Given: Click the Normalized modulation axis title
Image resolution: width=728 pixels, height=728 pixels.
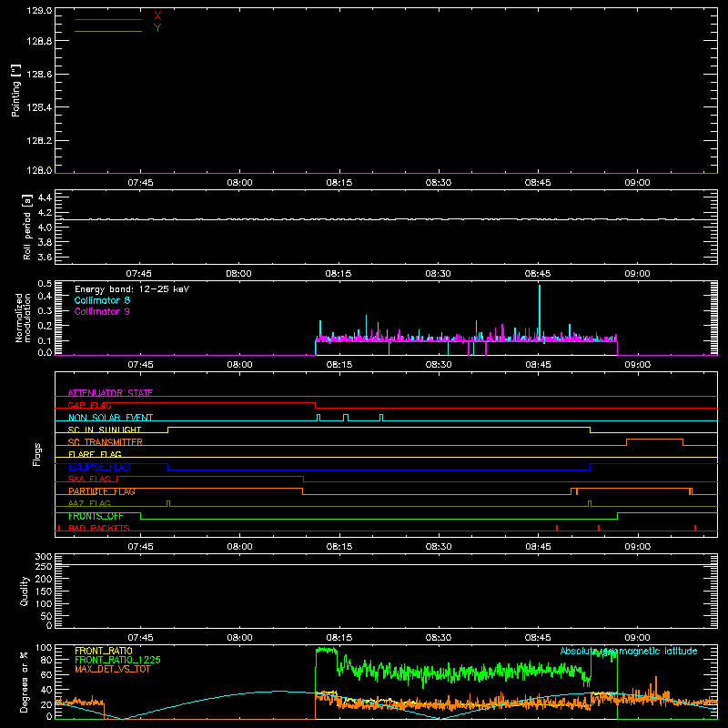Looking at the screenshot, I should click(23, 318).
